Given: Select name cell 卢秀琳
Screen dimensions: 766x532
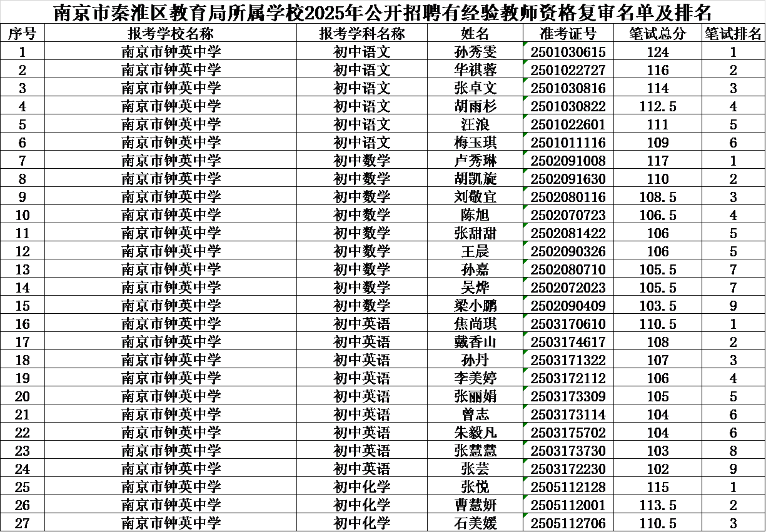Looking at the screenshot, I should 475,161.
